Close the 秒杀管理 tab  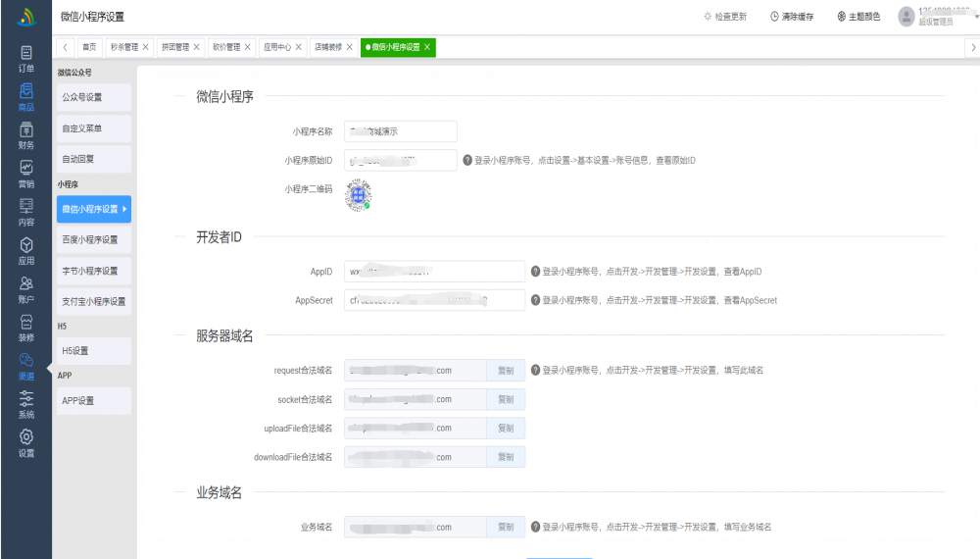(146, 46)
